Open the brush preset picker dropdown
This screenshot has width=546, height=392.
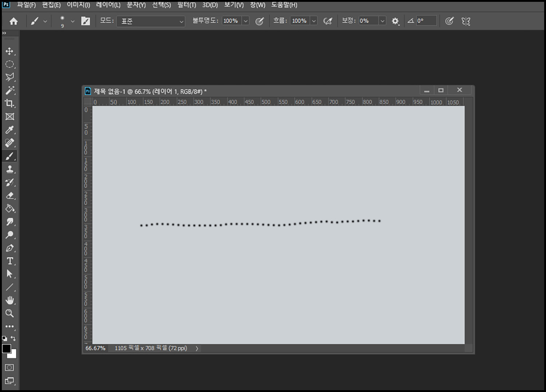(72, 21)
